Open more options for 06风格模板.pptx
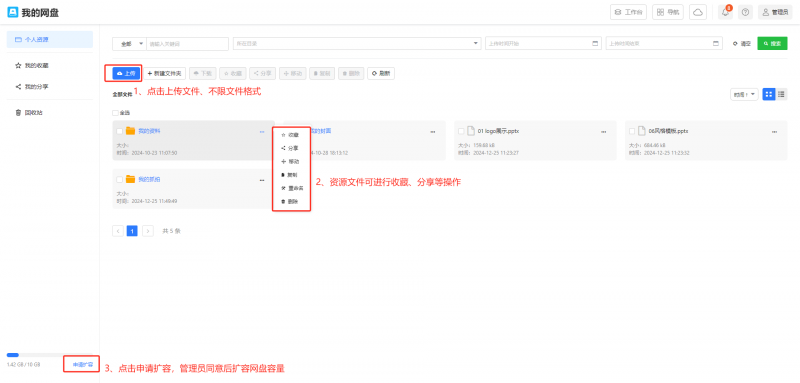Image resolution: width=800 pixels, height=383 pixels. pyautogui.click(x=774, y=132)
